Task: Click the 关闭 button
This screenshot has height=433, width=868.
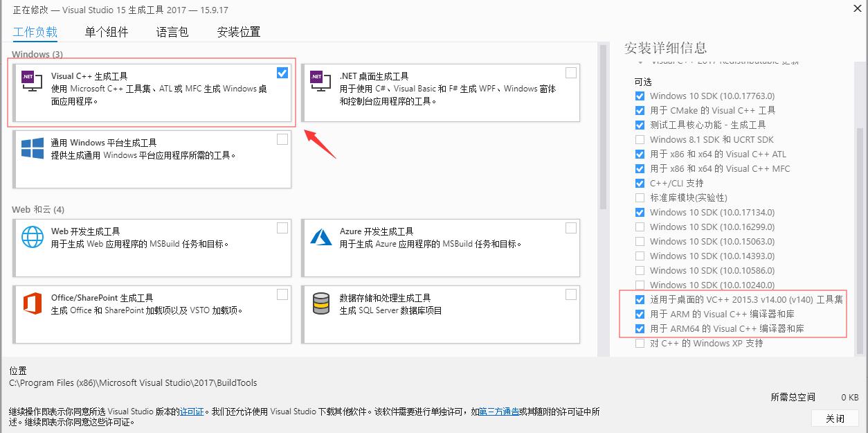Action: pos(835,418)
